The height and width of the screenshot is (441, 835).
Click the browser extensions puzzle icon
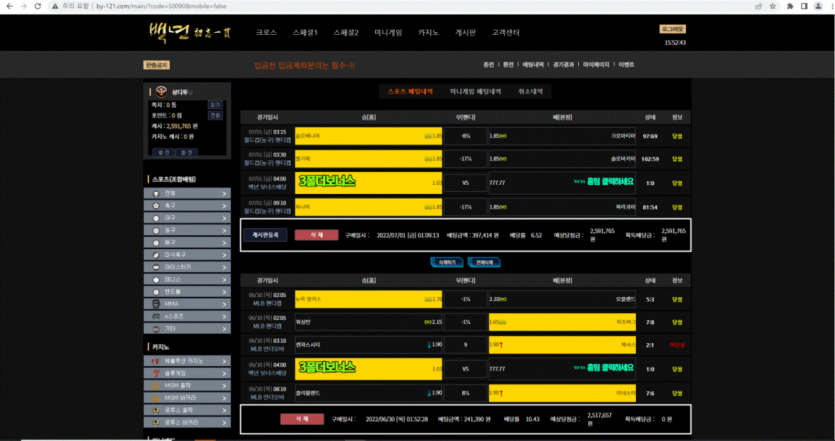789,6
